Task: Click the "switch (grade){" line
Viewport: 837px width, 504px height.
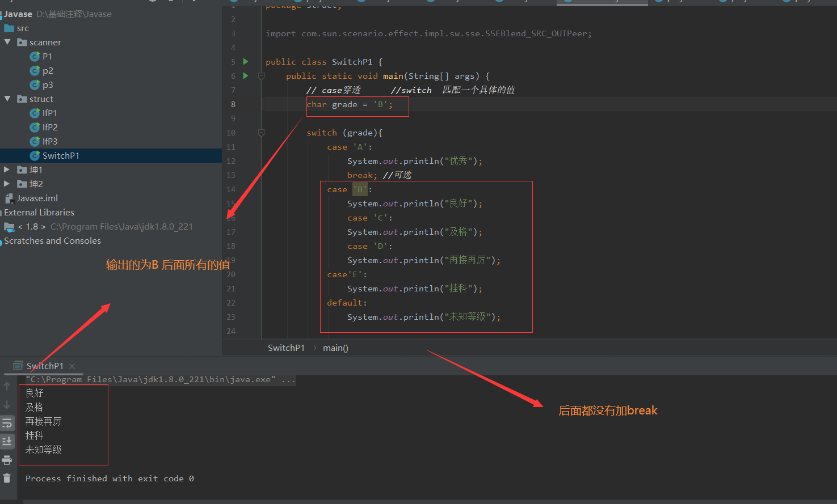Action: coord(344,133)
